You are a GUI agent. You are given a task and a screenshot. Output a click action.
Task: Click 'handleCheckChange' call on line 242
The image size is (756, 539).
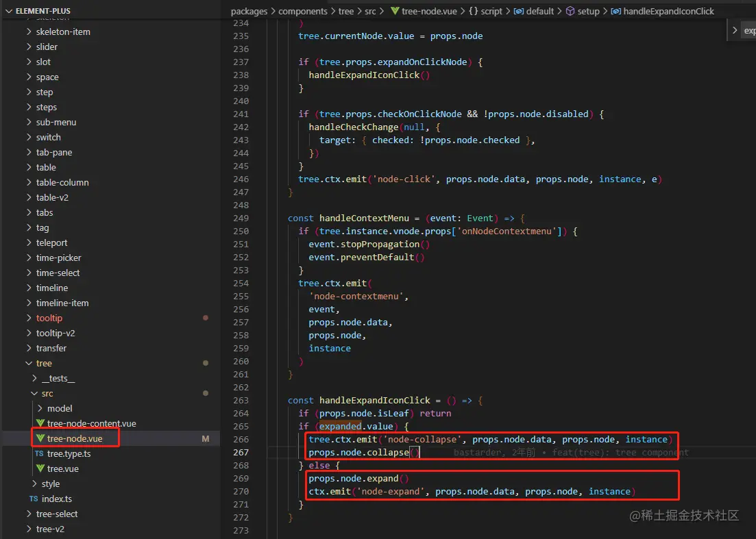tap(354, 127)
